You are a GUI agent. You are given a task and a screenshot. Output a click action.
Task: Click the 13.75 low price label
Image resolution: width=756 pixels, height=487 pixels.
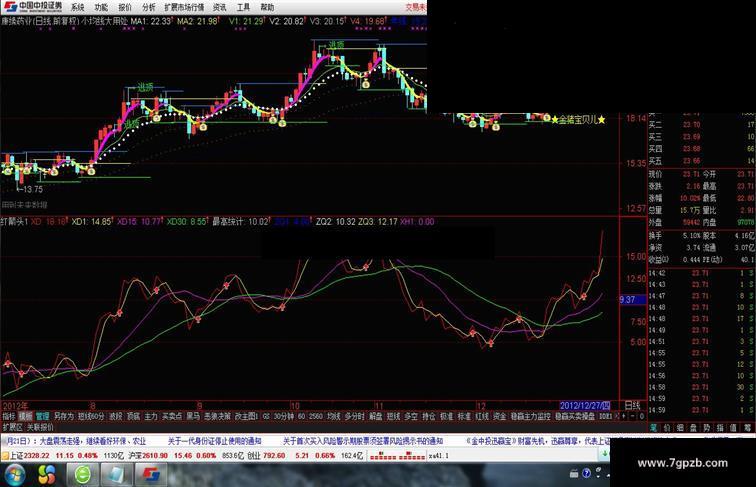[x=33, y=189]
